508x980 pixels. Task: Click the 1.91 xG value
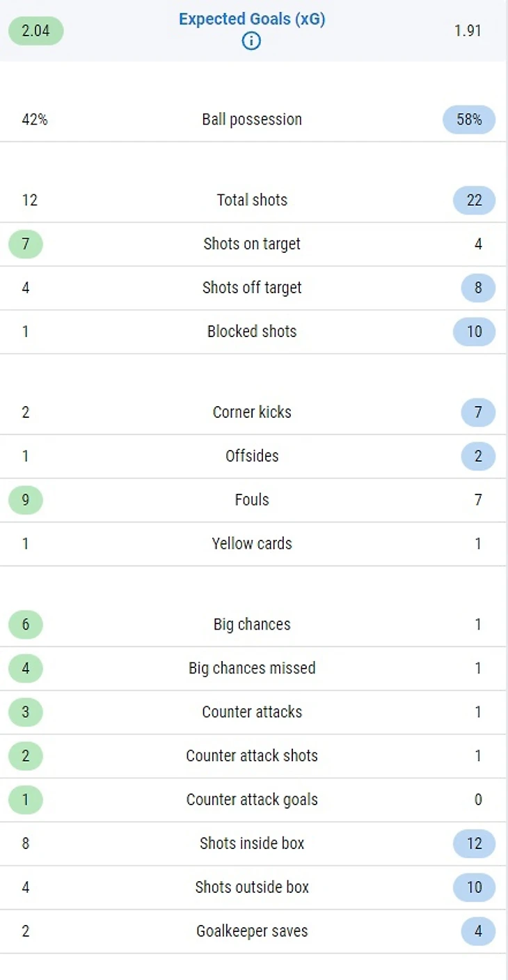pyautogui.click(x=468, y=31)
